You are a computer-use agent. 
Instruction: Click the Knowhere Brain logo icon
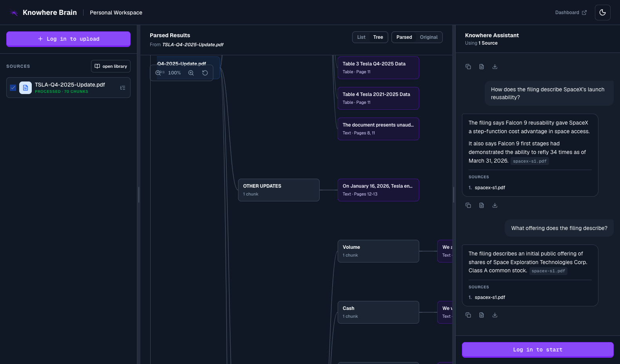(x=14, y=13)
